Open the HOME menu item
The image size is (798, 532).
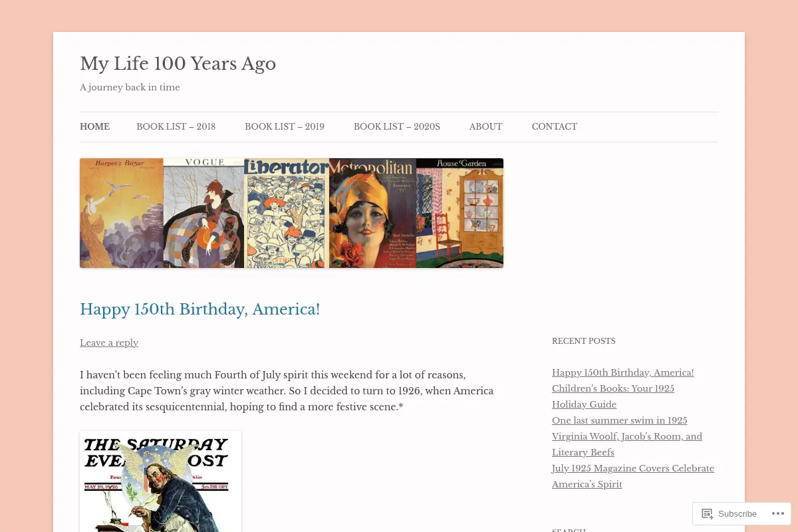coord(94,126)
